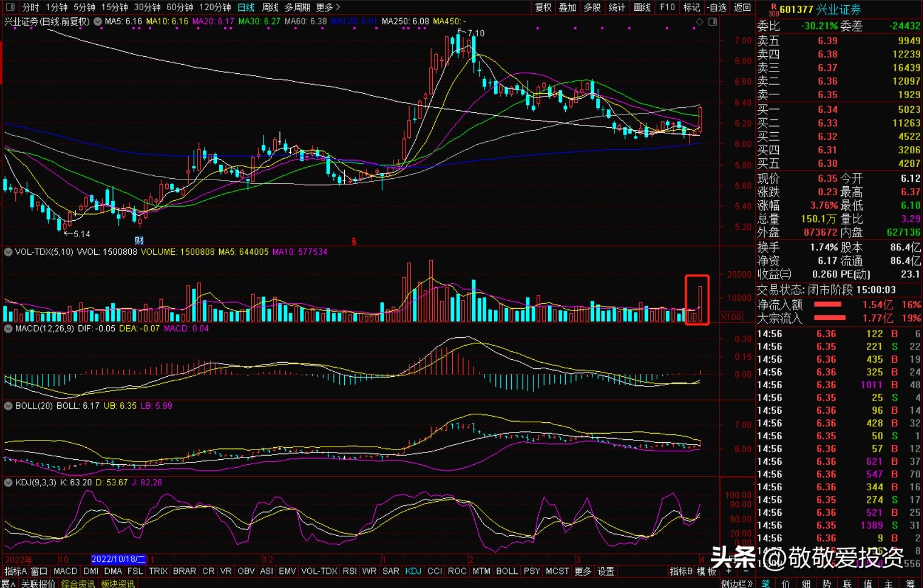Switch indicator to FSL

[x=135, y=572]
